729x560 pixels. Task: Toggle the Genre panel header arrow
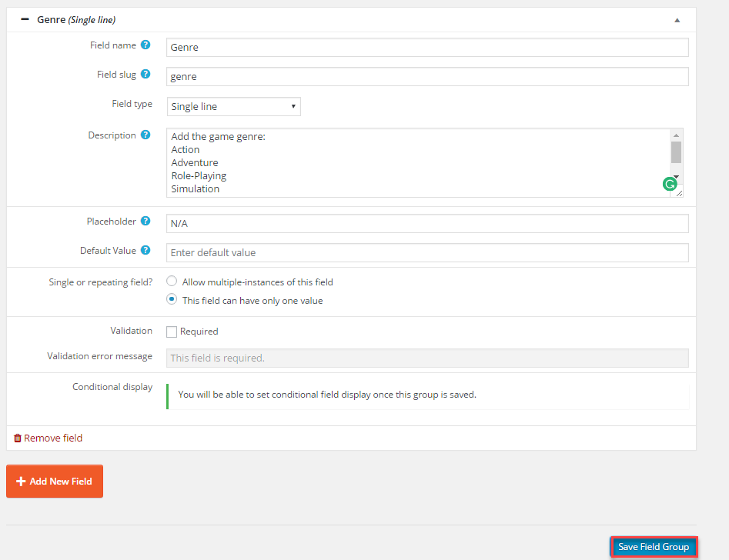(x=677, y=20)
